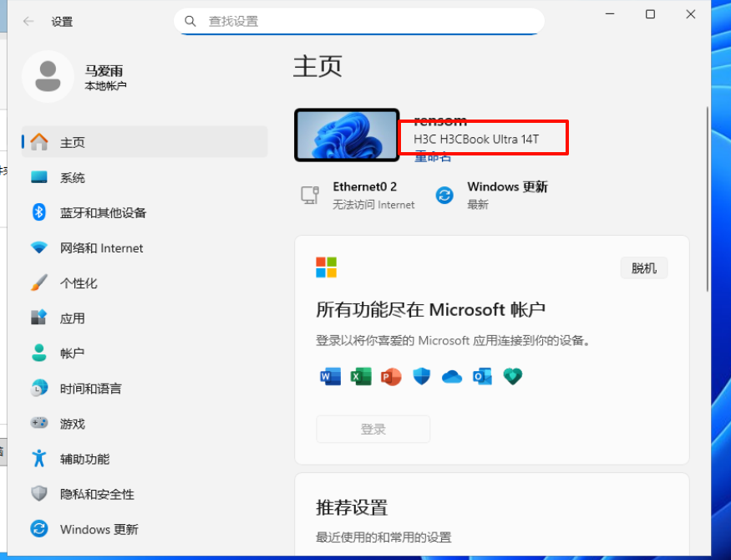Close the Settings window
731x560 pixels.
(691, 14)
